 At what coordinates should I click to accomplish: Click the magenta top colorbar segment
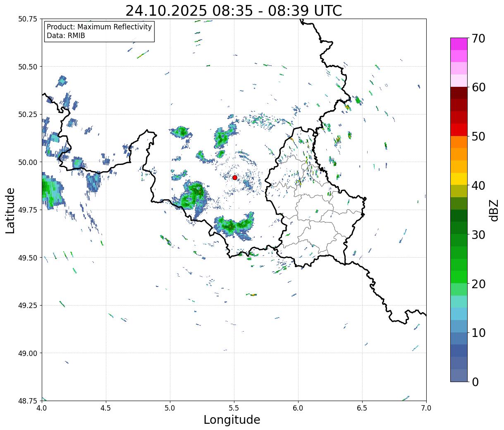pyautogui.click(x=459, y=44)
